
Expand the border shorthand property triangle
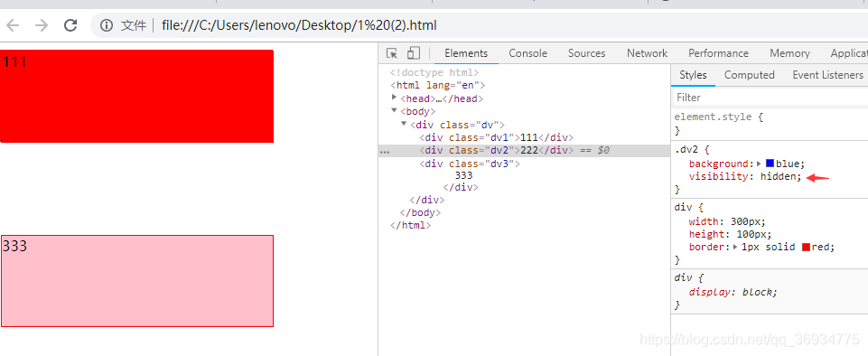735,247
